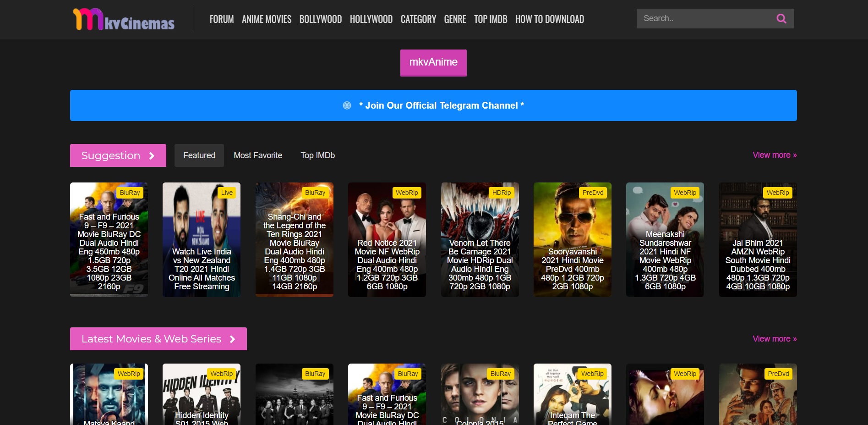This screenshot has height=425, width=868.
Task: Click View more beside Suggestion
Action: 775,155
